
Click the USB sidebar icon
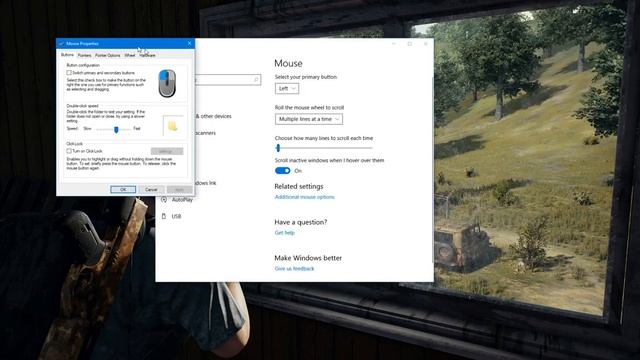(x=164, y=216)
